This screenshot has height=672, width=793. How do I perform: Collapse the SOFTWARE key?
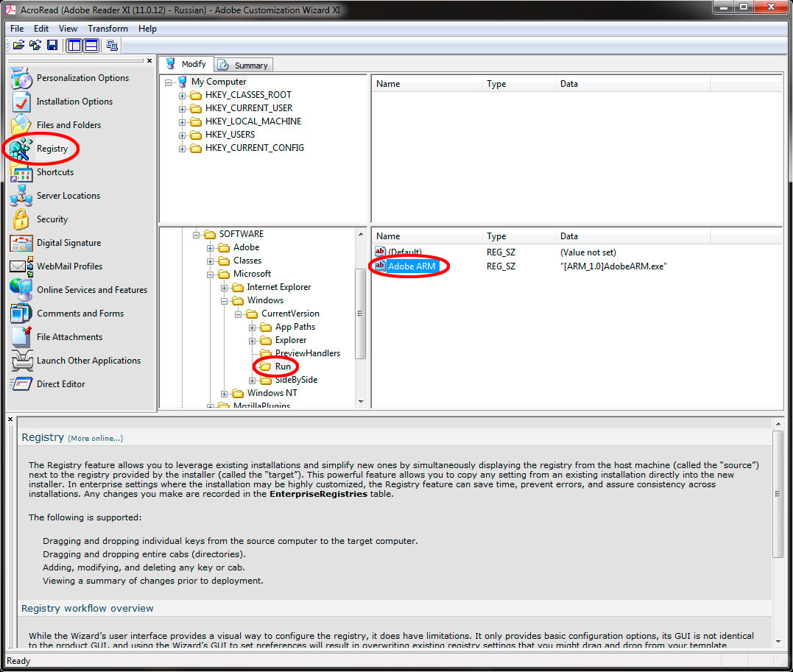(197, 235)
